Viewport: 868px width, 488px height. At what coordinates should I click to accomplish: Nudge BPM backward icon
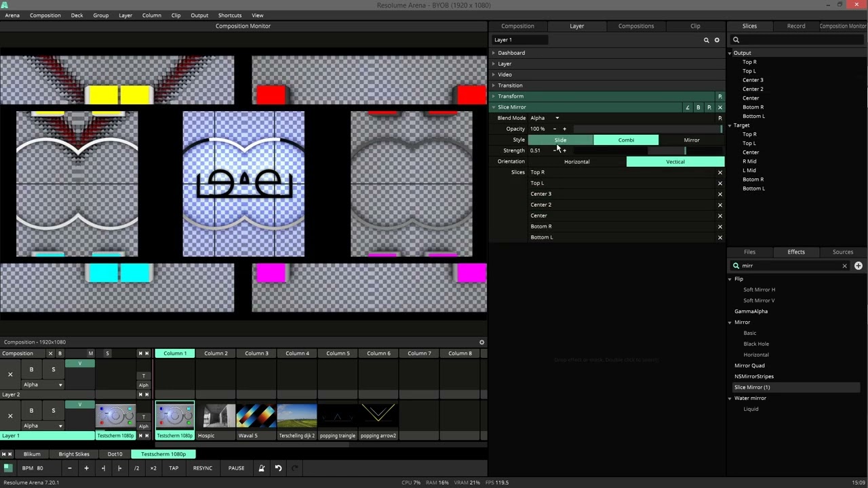coord(103,468)
